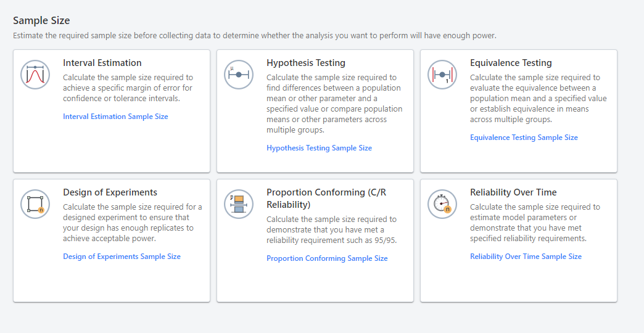Click the Proportion Conforming icon
Viewport: 644px width, 333px height.
pos(239,204)
